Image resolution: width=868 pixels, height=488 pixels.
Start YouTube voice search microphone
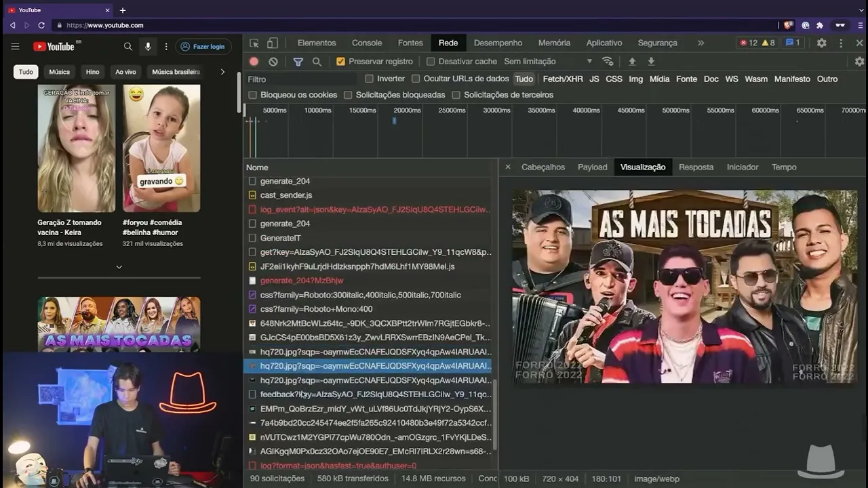pos(148,47)
